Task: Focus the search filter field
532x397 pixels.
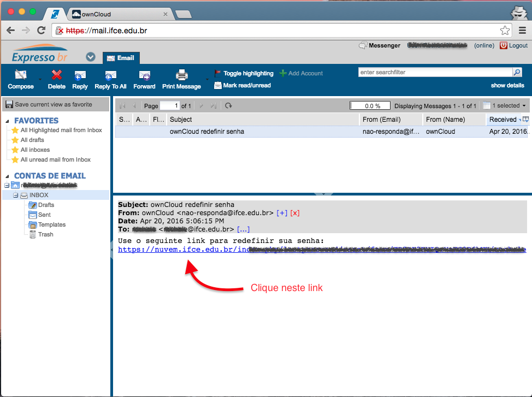Action: pos(435,72)
